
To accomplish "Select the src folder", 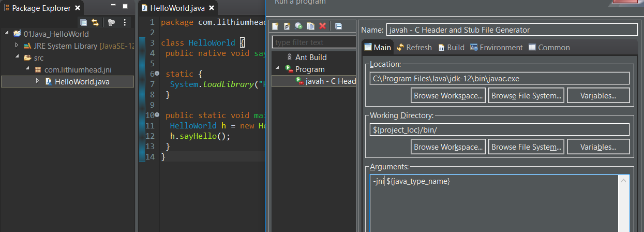I will 34,57.
